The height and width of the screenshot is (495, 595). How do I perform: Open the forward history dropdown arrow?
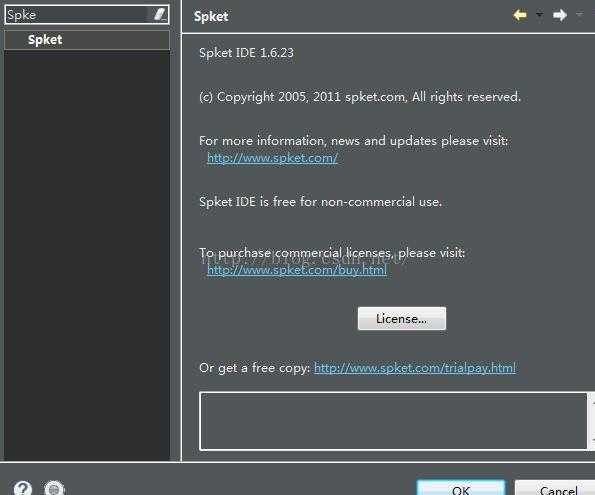coord(579,15)
